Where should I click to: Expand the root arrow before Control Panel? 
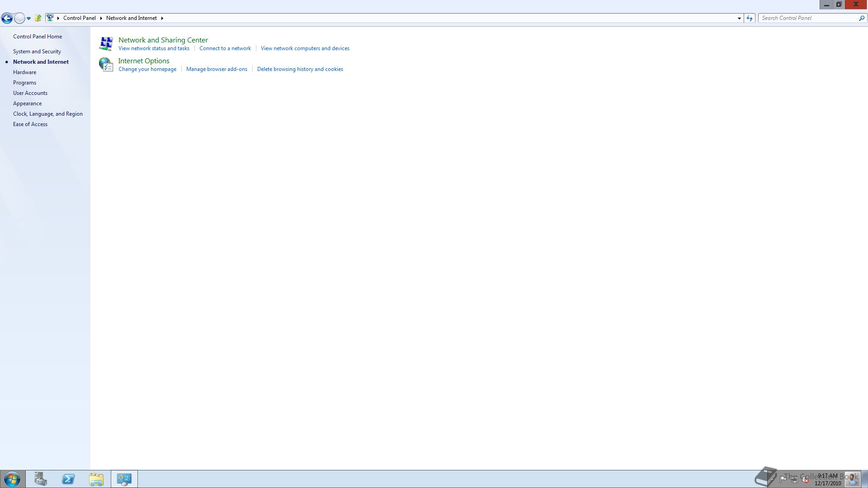point(58,18)
